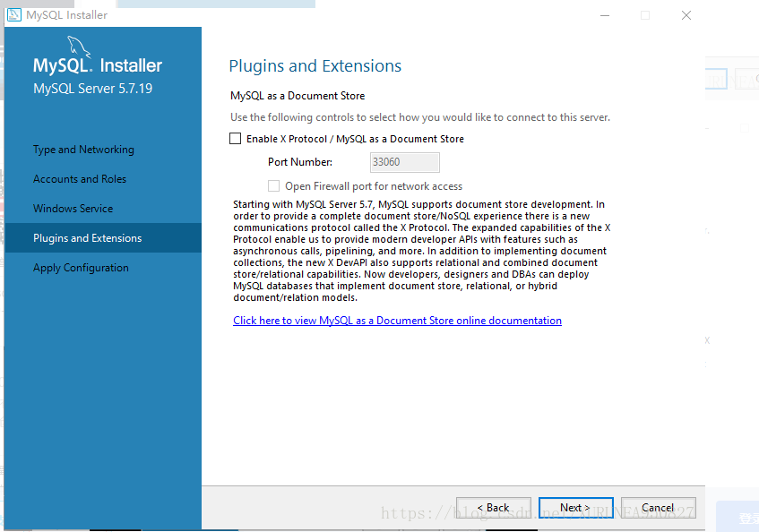Click the MySQL Installer title bar icon
The width and height of the screenshot is (759, 532).
14,15
